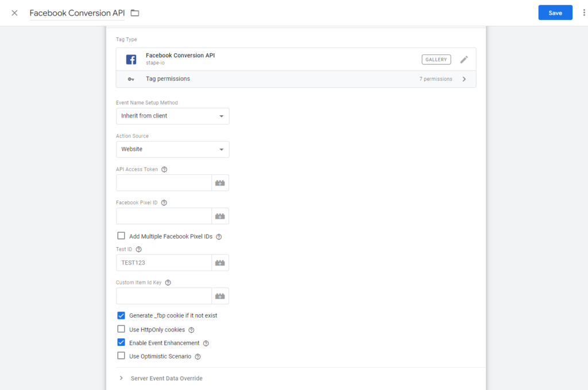588x390 pixels.
Task: Open Event Name Setup Method dropdown
Action: click(172, 116)
